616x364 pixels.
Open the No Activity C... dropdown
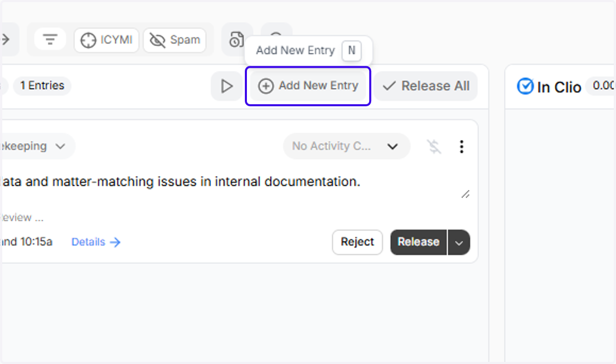(x=346, y=146)
